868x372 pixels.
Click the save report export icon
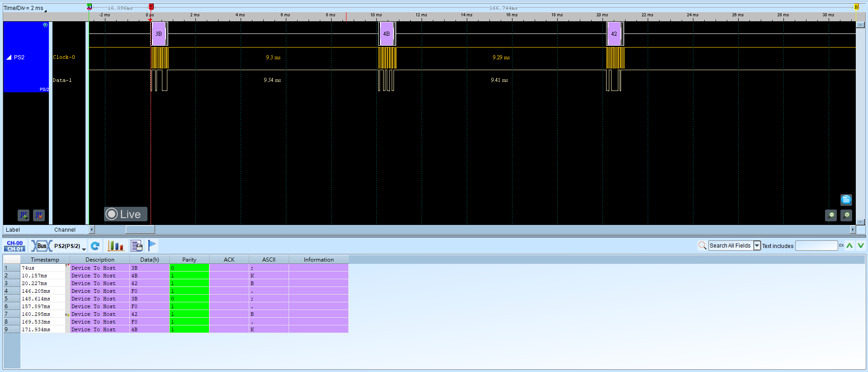(x=137, y=246)
